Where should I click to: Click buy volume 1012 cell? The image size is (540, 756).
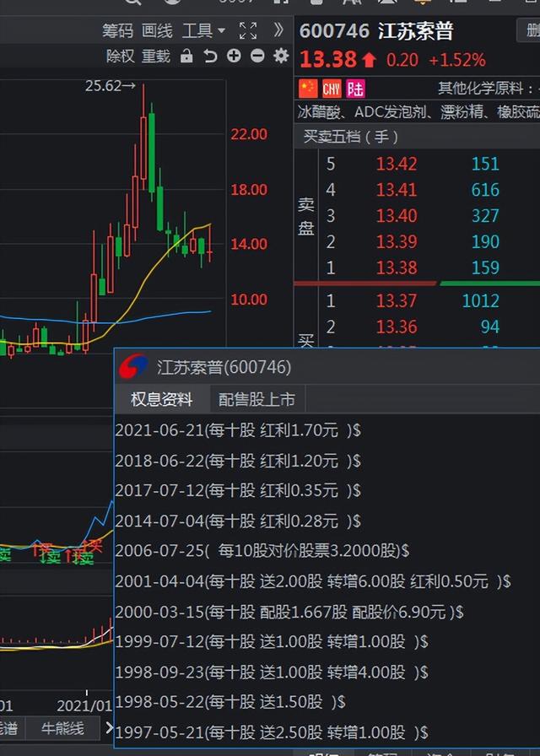(481, 301)
